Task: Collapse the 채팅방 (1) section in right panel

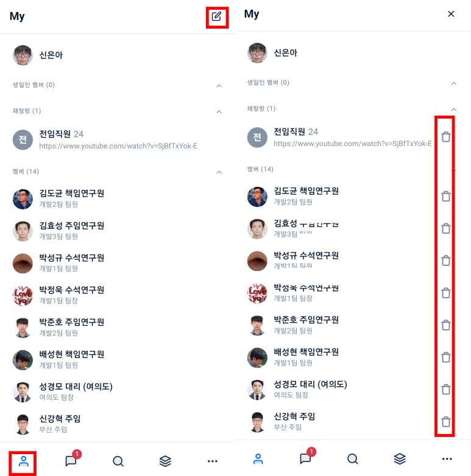Action: [x=454, y=110]
